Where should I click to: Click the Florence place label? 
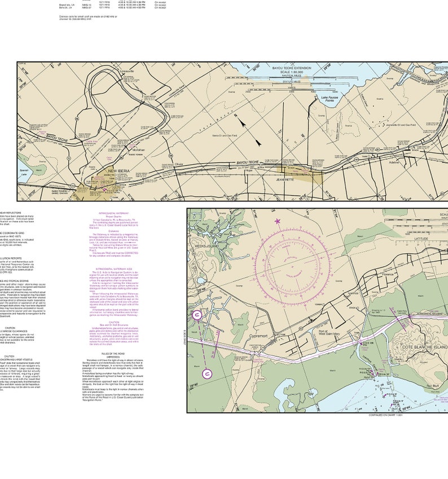[x=388, y=275]
